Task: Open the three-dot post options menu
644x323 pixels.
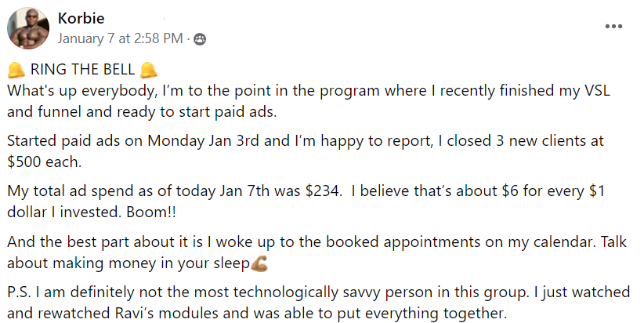Action: (613, 27)
